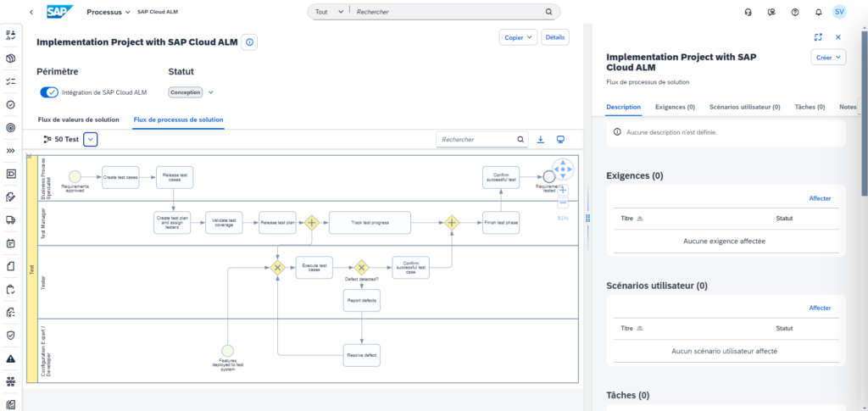Select the Create test cases task
The width and height of the screenshot is (868, 411).
pos(120,177)
